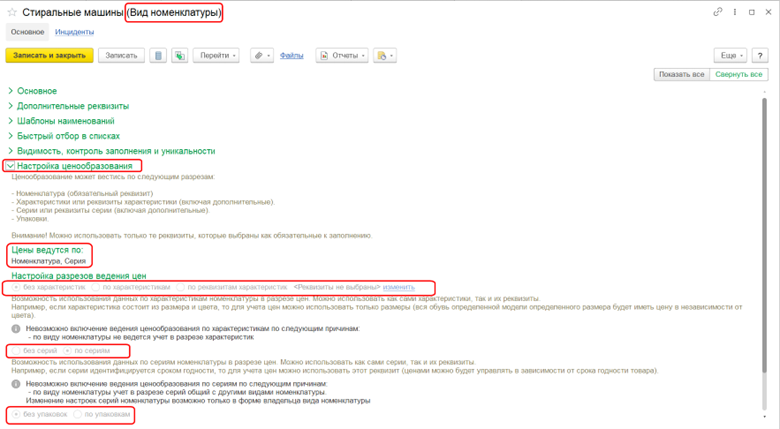Click the document list icon in toolbar
Image resolution: width=780 pixels, height=429 pixels.
tap(158, 56)
